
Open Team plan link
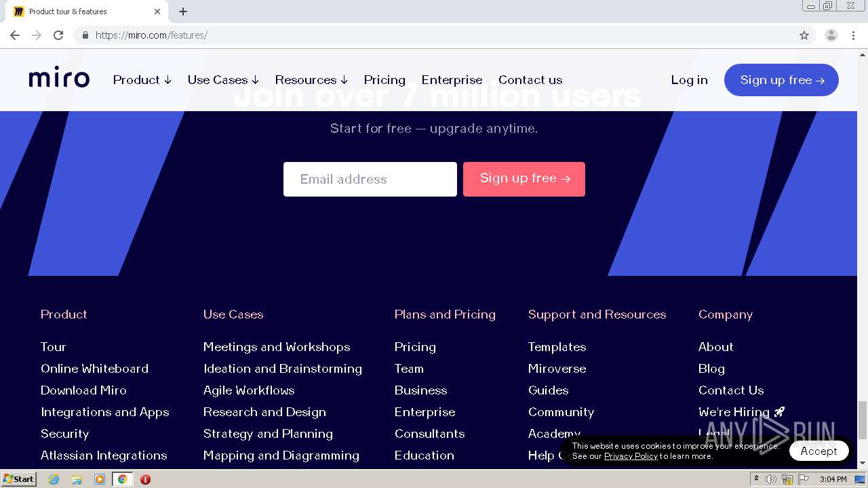pos(409,369)
